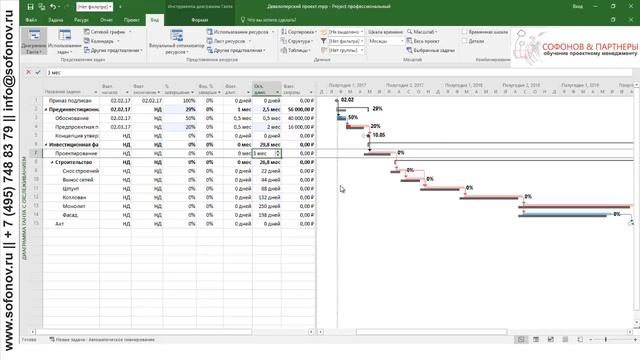This screenshot has width=640, height=360.
Task: Enable the Временная шкала checkbox
Action: [x=464, y=32]
